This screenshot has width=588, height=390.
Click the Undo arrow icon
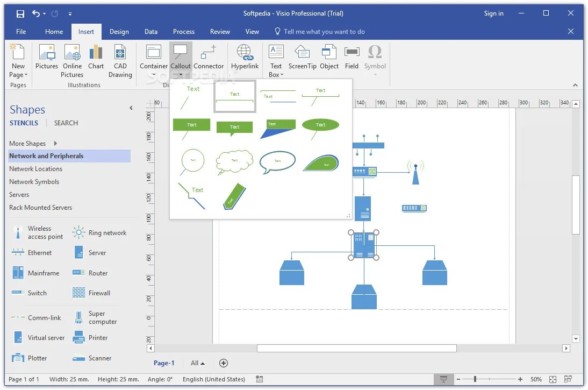(x=35, y=13)
